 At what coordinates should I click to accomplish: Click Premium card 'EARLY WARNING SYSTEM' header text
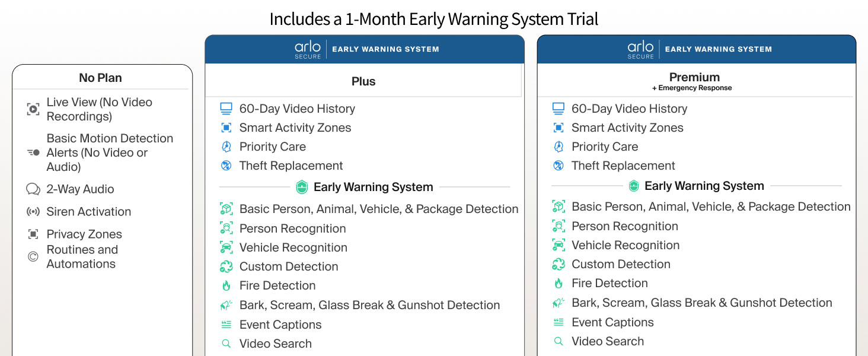pyautogui.click(x=719, y=49)
